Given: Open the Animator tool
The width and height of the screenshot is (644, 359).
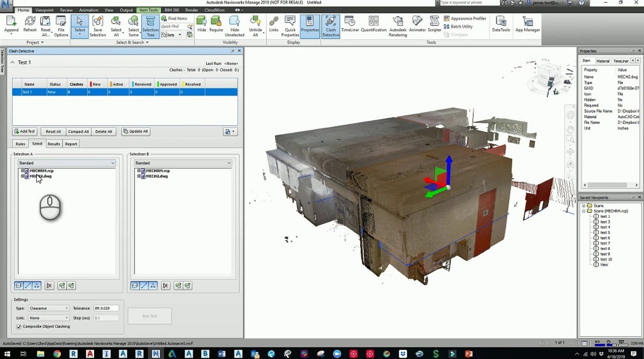Looking at the screenshot, I should pyautogui.click(x=417, y=24).
